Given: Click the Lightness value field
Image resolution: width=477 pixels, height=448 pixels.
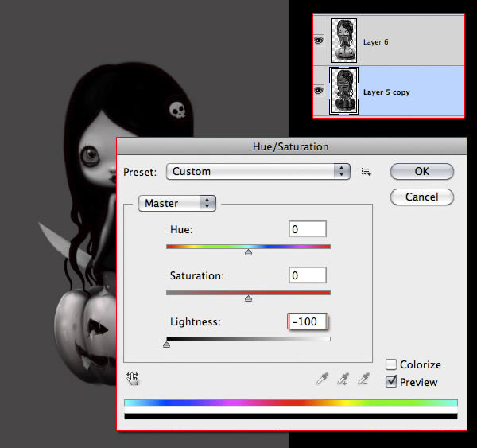Looking at the screenshot, I should tap(308, 321).
